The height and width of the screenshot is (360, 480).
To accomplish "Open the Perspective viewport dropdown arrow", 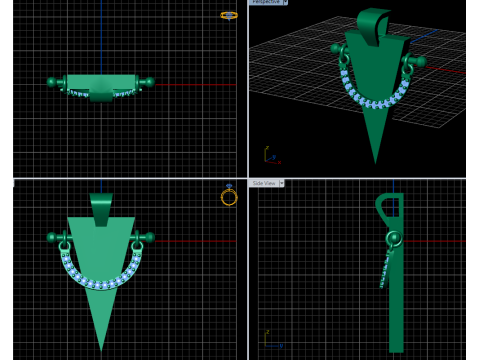I will click(286, 2).
